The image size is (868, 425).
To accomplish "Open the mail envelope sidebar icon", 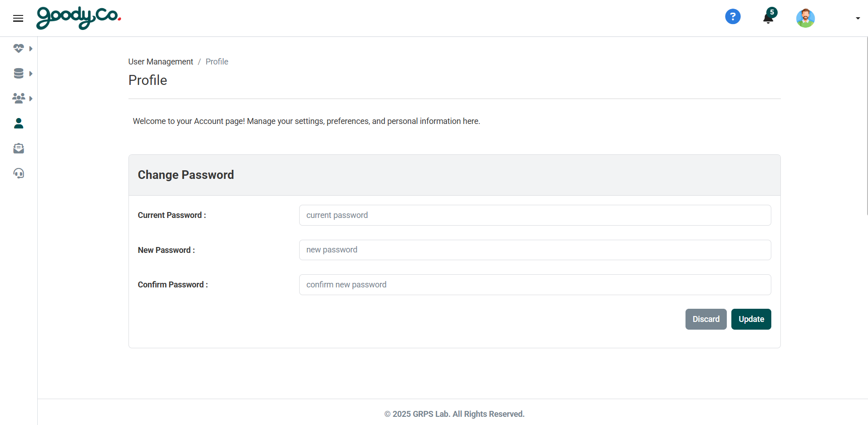I will click(19, 148).
